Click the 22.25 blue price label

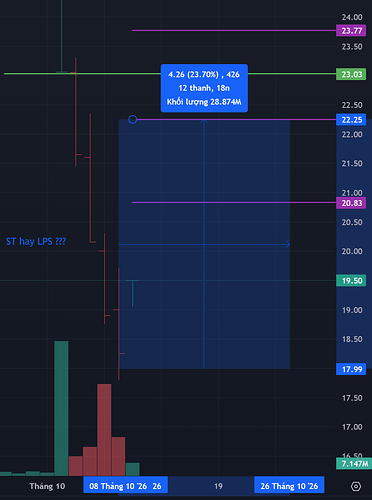click(351, 120)
